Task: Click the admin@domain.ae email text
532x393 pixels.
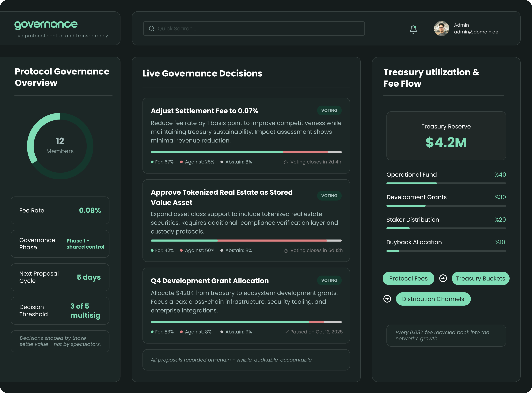Action: pos(476,32)
